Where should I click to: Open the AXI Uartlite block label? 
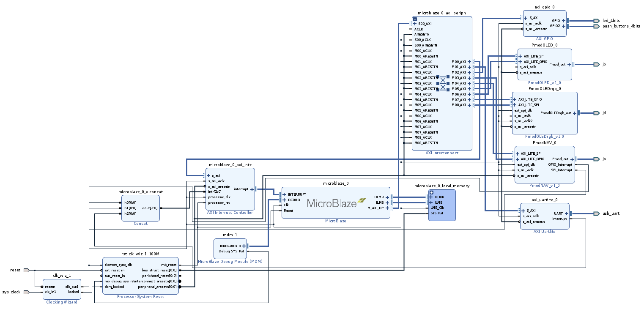point(545,232)
